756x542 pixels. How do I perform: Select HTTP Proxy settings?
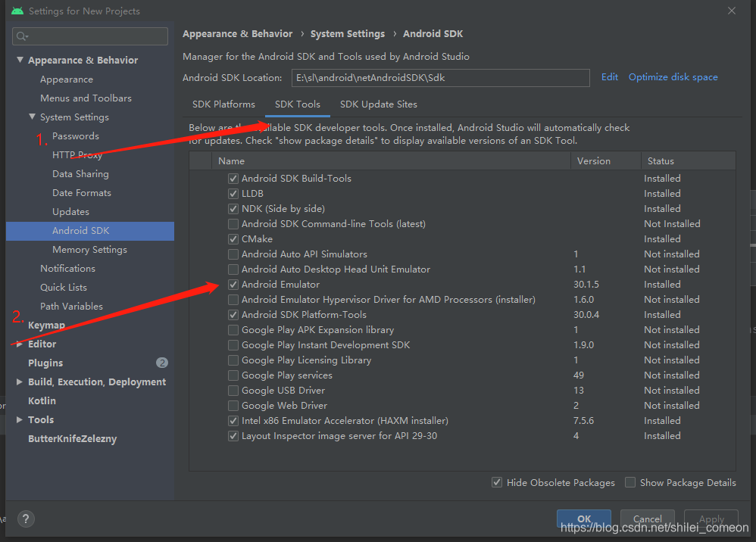[x=77, y=155]
